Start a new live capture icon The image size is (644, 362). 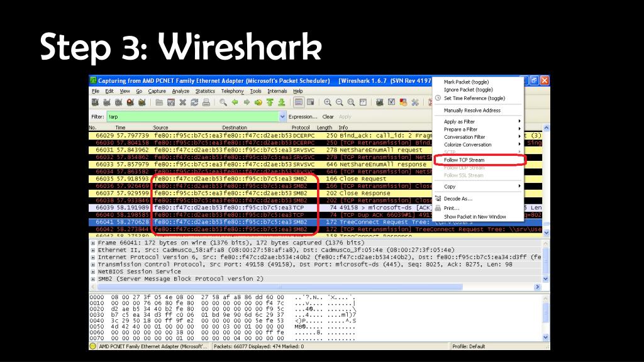coord(119,102)
